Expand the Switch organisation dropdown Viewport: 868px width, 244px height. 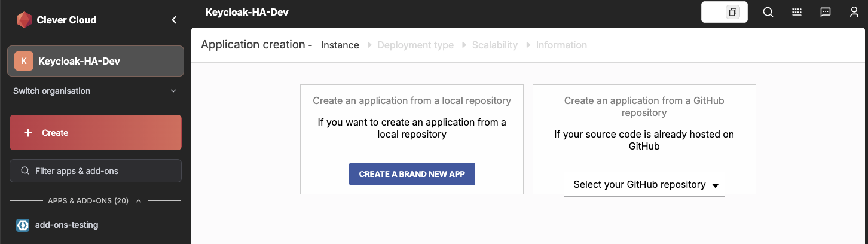click(x=96, y=91)
